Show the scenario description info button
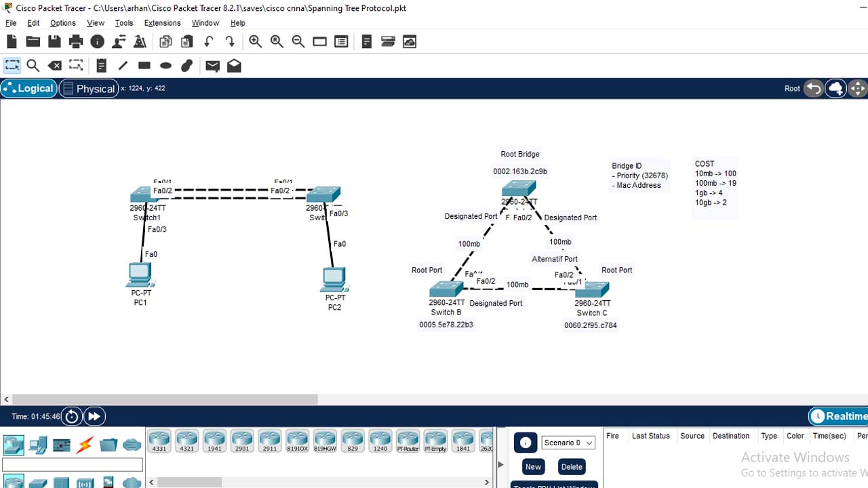The image size is (868, 488). 525,443
